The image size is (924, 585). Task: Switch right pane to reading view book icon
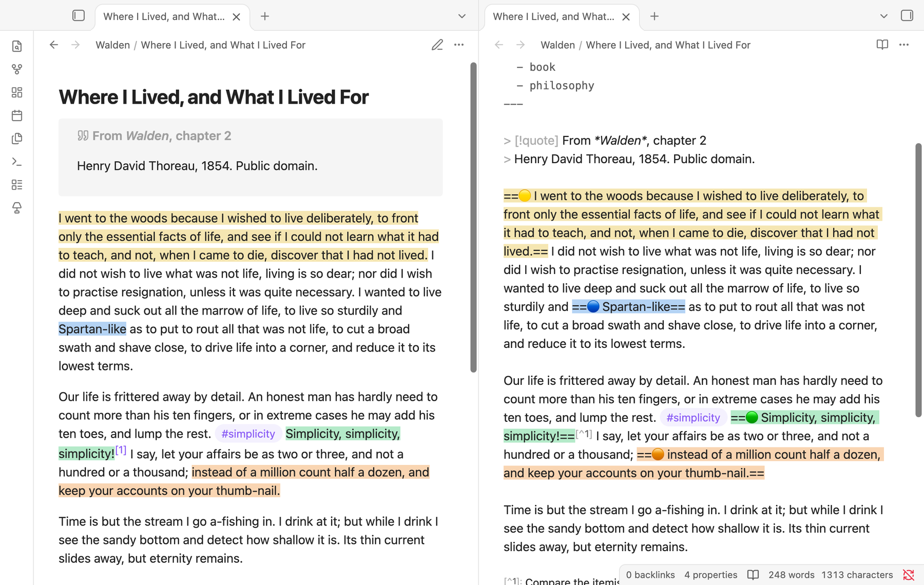point(882,45)
